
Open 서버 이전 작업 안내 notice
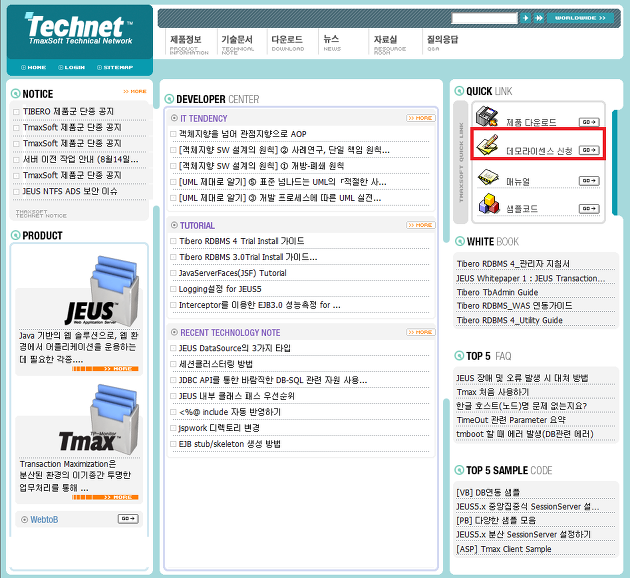(x=80, y=159)
